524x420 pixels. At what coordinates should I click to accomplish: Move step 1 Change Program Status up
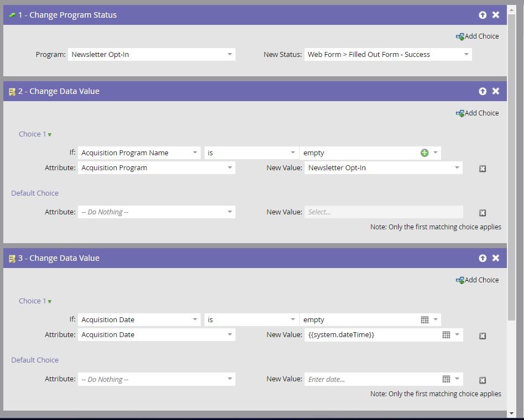click(483, 15)
